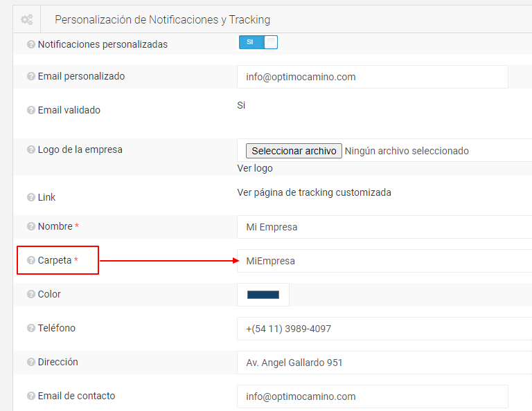The image size is (532, 411).
Task: Click help icon next to Email validado
Action: click(31, 110)
